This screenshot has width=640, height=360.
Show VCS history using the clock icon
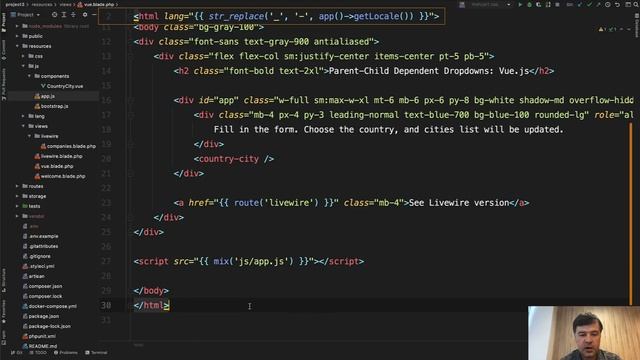tap(608, 4)
